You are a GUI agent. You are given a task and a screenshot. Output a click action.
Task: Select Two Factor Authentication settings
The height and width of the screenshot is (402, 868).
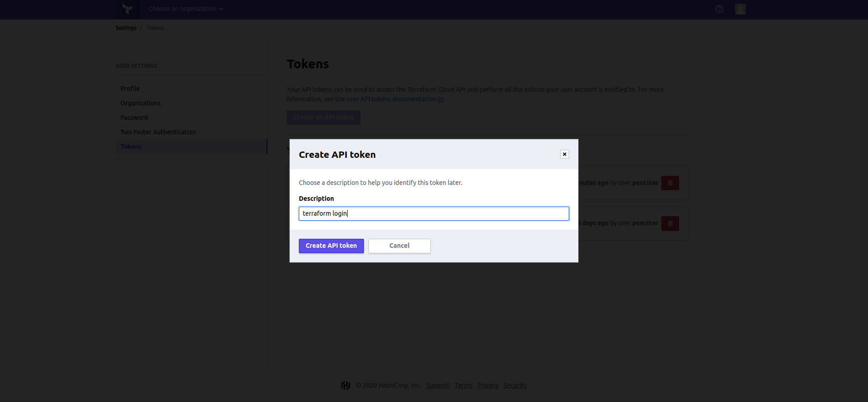158,132
